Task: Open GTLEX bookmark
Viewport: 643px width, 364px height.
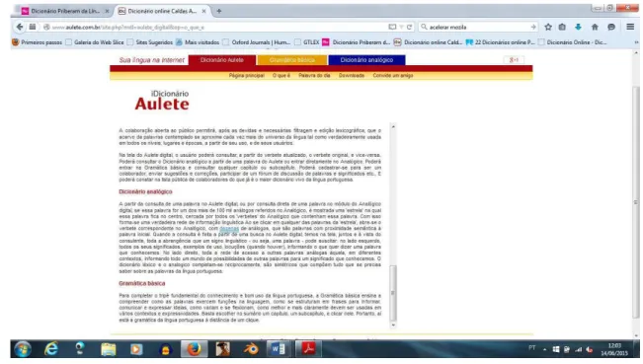Action: 307,42
